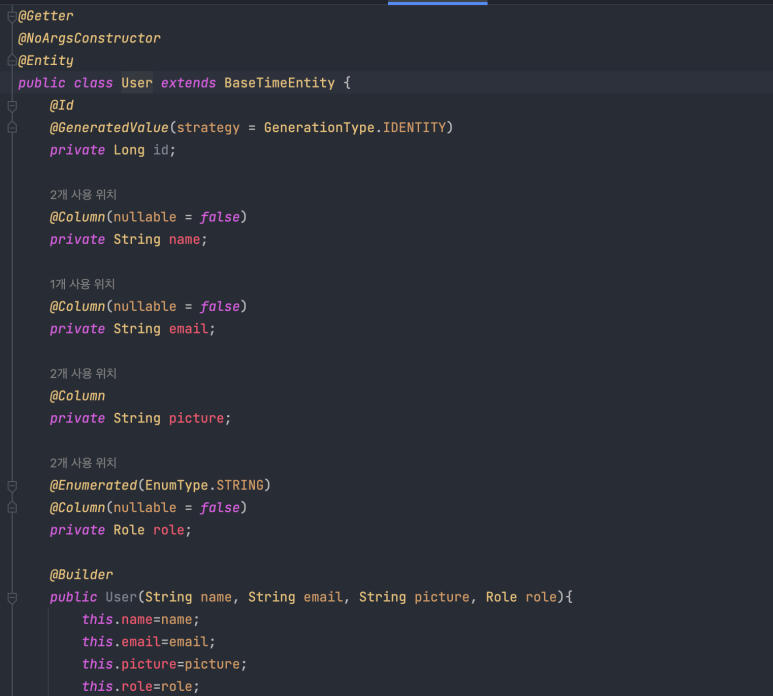Click the 'String picture' constructor parameter
The width and height of the screenshot is (773, 696).
(414, 597)
